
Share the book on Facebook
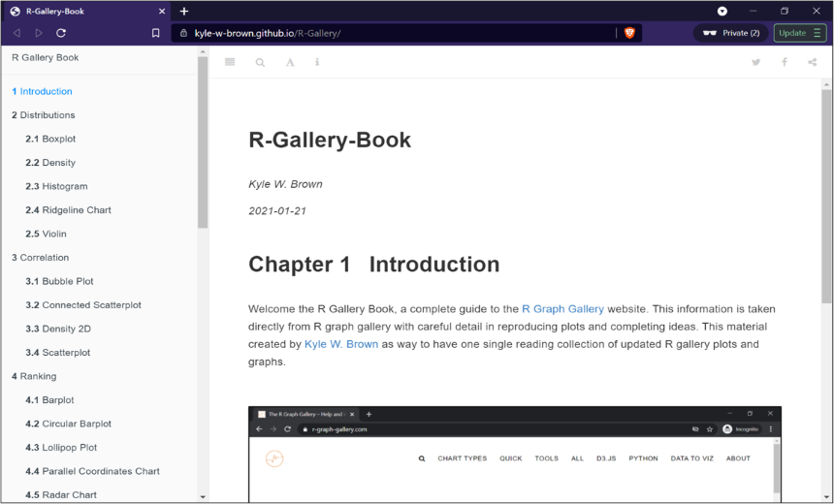[x=785, y=62]
